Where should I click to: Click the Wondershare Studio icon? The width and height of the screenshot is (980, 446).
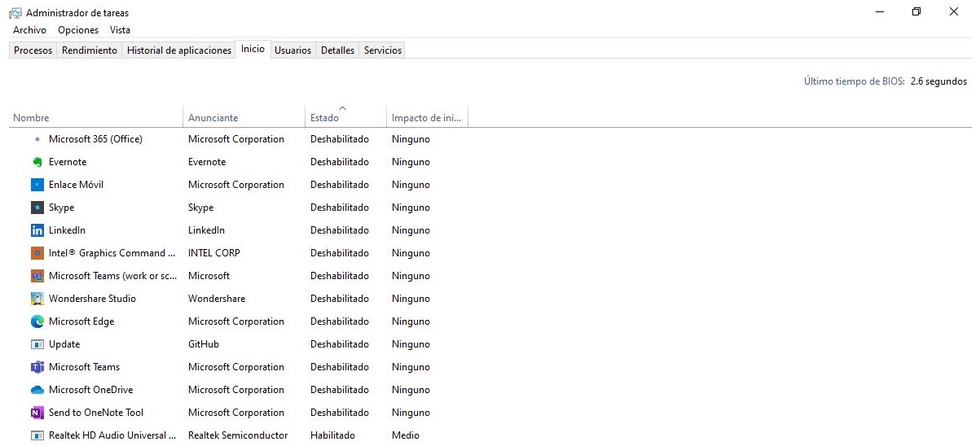pos(37,299)
